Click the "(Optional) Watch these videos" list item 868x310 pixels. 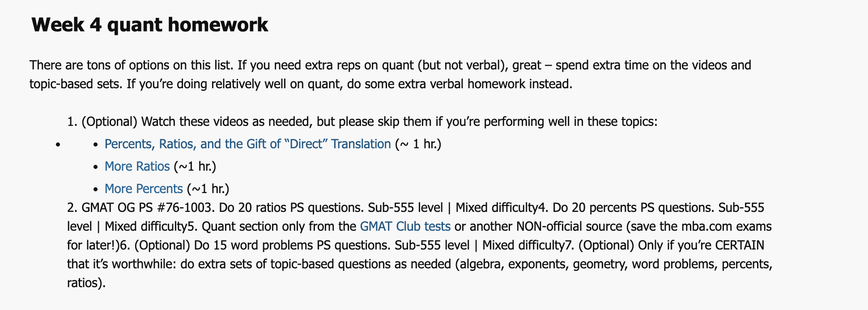[x=362, y=122]
